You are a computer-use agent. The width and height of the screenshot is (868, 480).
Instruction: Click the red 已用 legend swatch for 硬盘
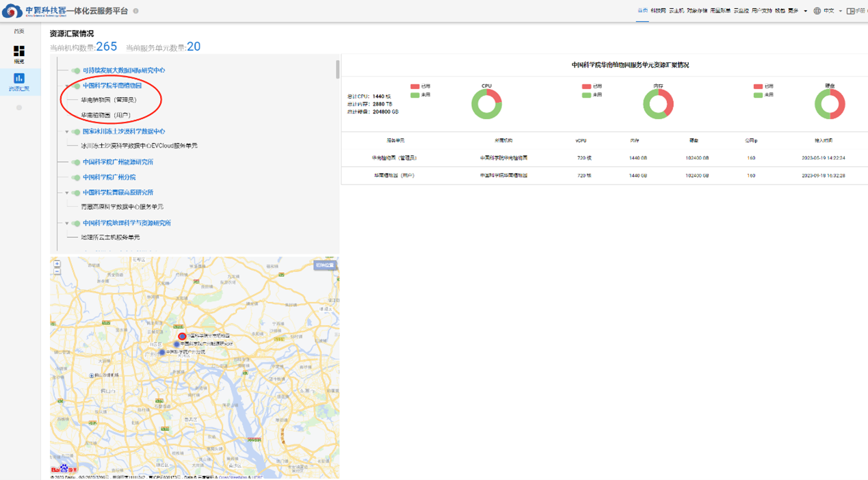click(758, 86)
